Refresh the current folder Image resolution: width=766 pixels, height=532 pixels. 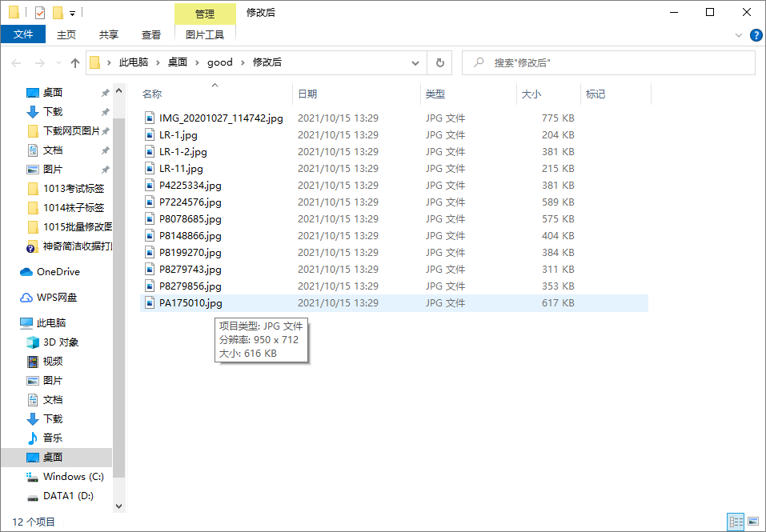[439, 63]
